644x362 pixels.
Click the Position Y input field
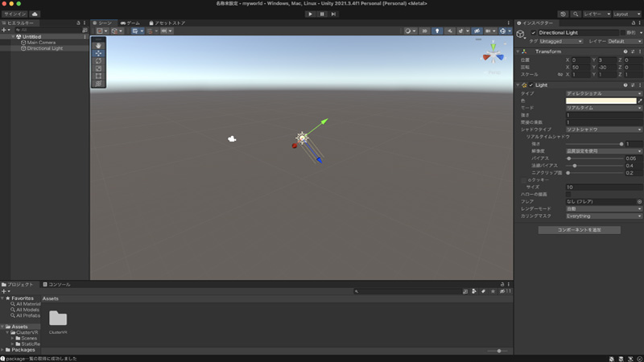click(607, 60)
